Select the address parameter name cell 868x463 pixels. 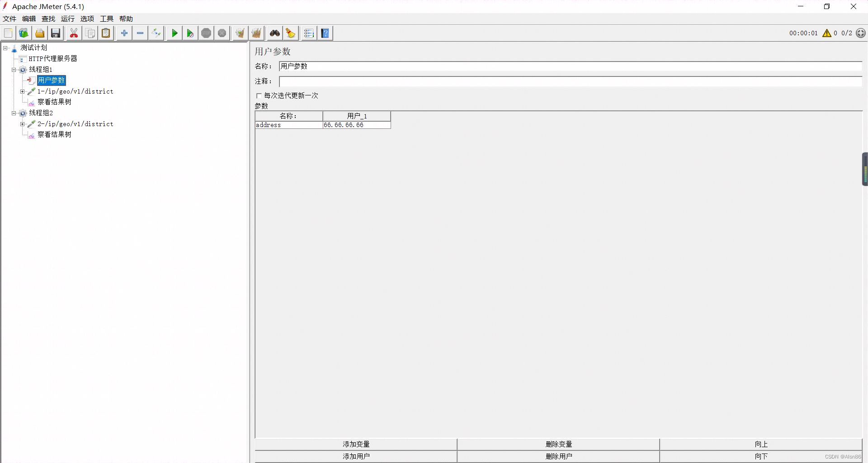coord(289,125)
